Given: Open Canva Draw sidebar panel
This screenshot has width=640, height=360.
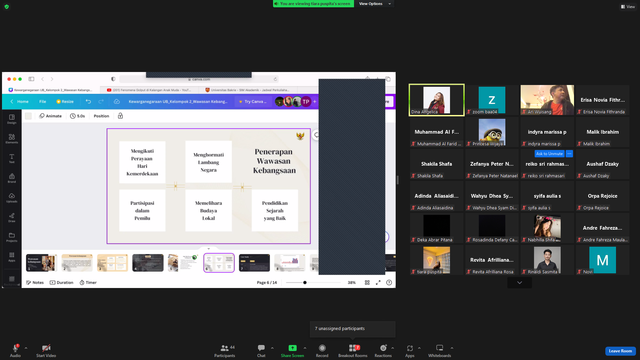Looking at the screenshot, I should (11, 218).
